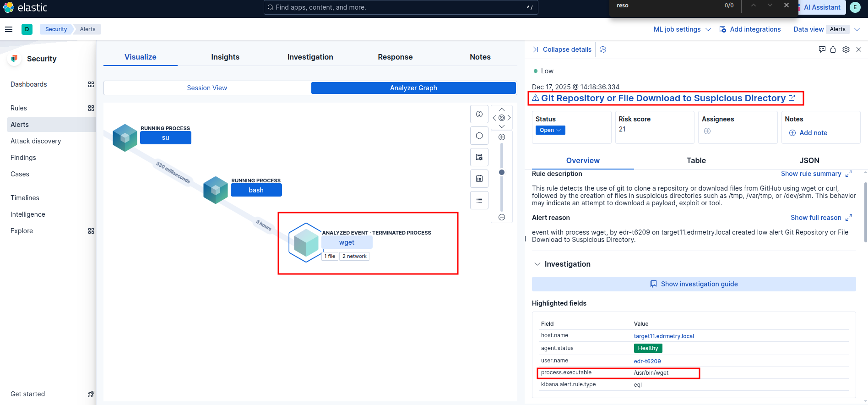Recenter the graph with the center target icon
This screenshot has width=868, height=405.
coord(502,118)
